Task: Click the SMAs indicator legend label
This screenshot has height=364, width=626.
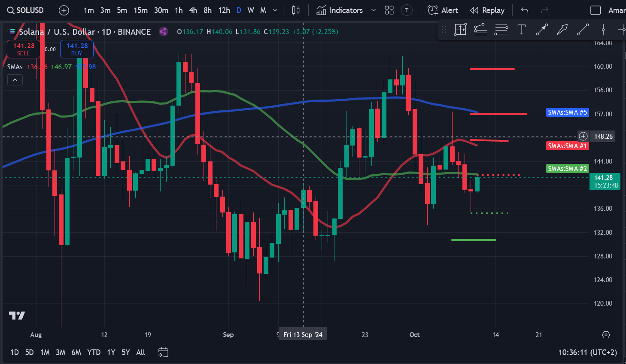Action: point(15,67)
